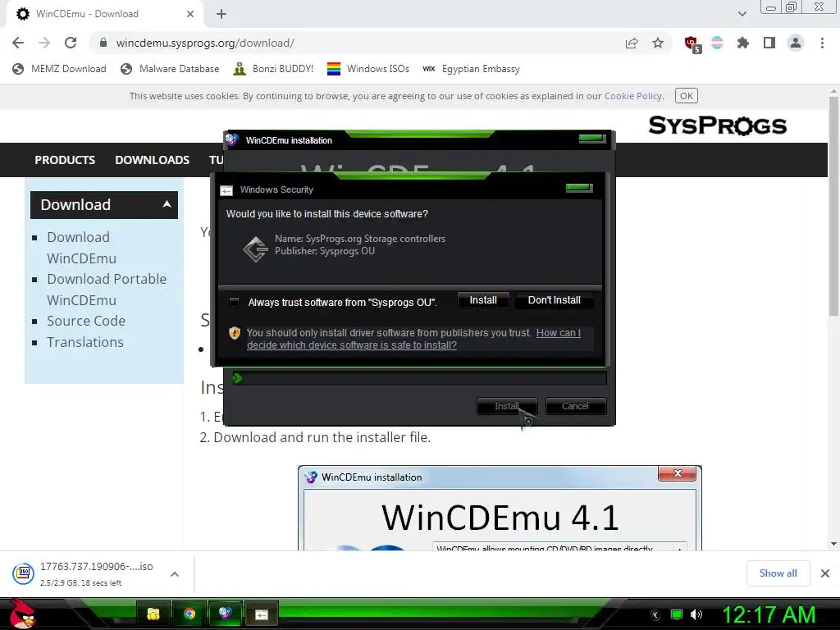Image resolution: width=840 pixels, height=630 pixels.
Task: Open the Cookie Policy link
Action: coord(633,96)
